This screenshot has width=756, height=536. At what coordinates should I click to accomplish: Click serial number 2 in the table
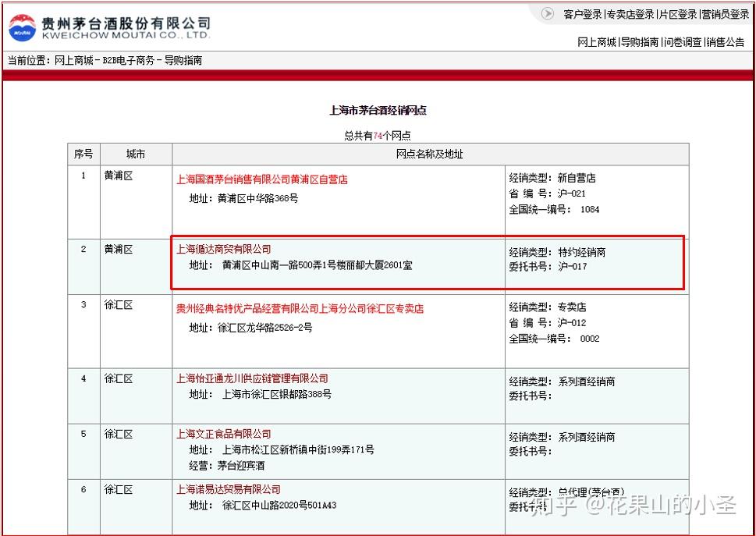(x=83, y=249)
